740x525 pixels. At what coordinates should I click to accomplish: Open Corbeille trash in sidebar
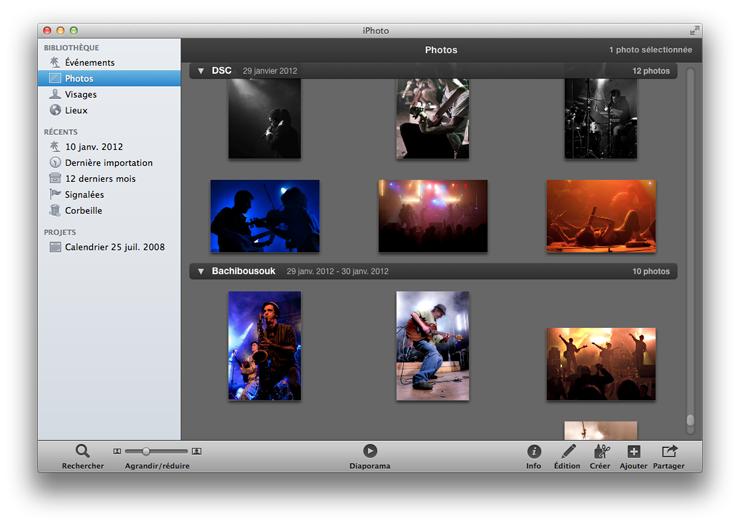[83, 211]
